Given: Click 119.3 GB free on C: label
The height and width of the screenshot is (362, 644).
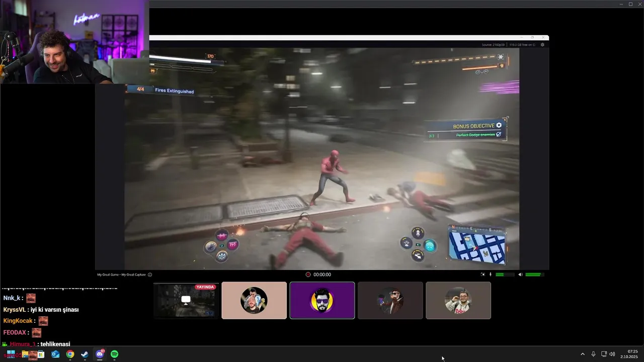Looking at the screenshot, I should [x=523, y=45].
